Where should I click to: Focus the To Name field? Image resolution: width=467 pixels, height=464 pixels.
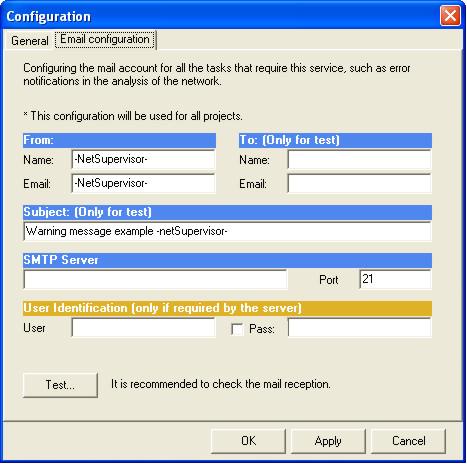pos(359,159)
